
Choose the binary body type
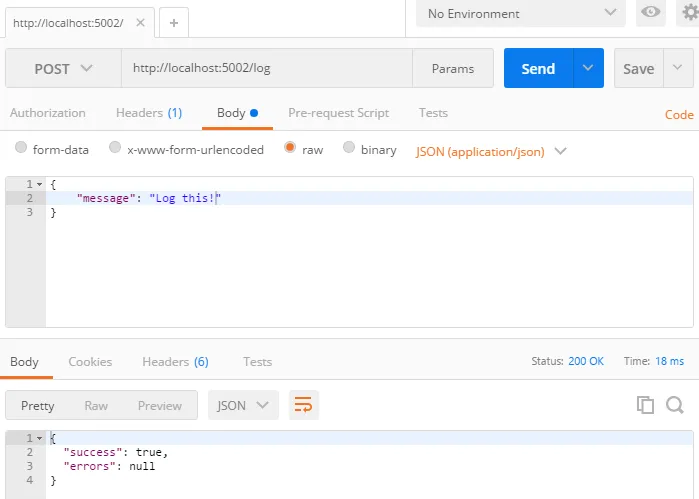click(349, 148)
